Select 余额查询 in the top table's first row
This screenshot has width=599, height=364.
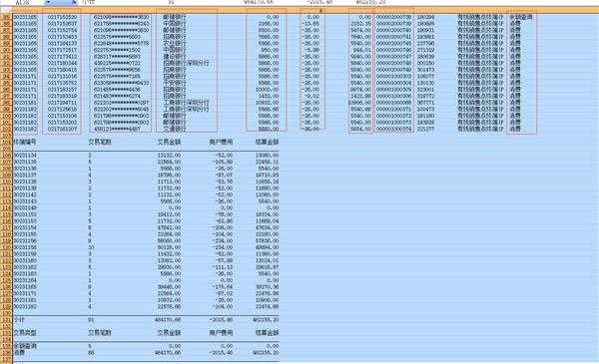[521, 17]
